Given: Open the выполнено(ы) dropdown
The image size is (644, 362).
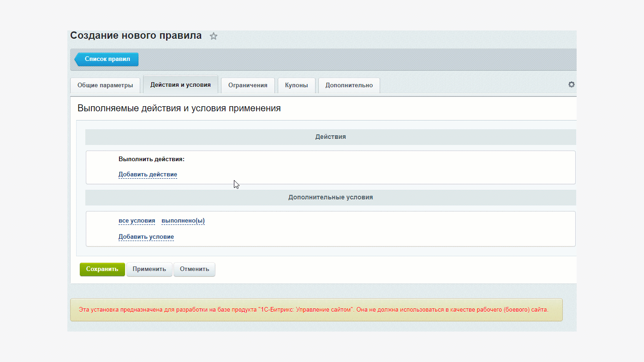Looking at the screenshot, I should click(x=183, y=221).
